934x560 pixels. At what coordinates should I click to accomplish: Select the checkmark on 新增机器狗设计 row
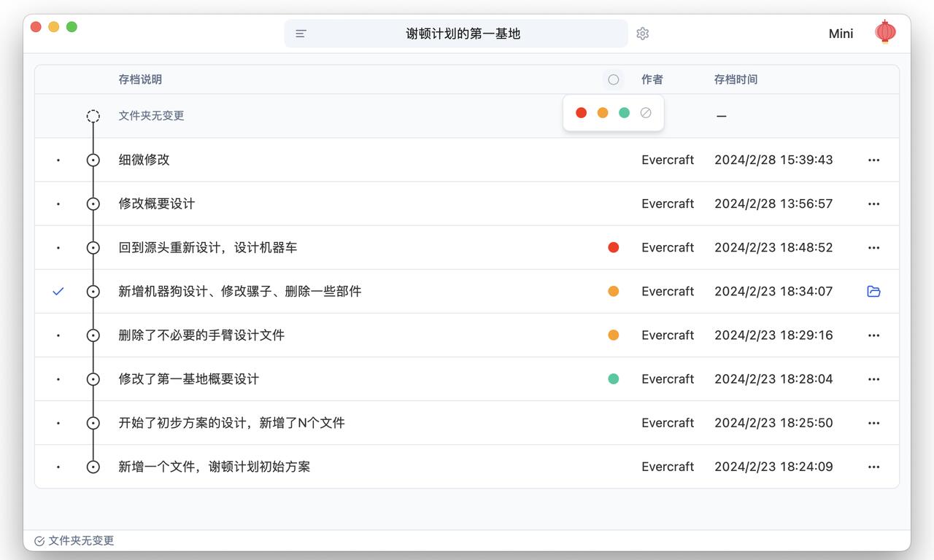(58, 292)
